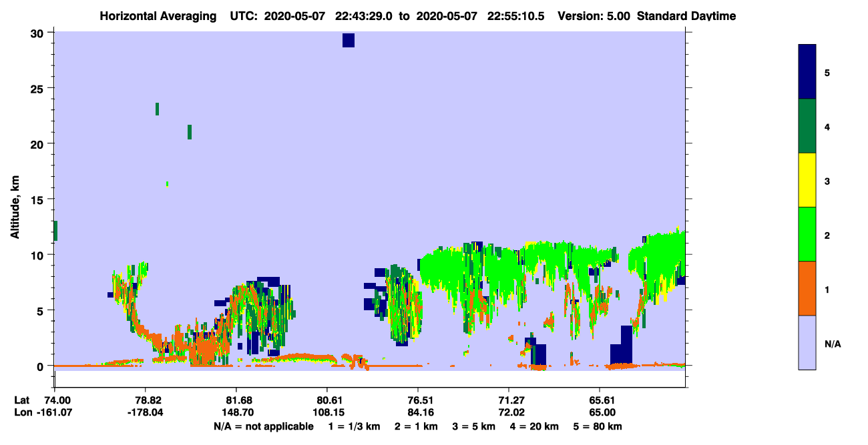This screenshot has height=445, width=868.
Task: Click the lavender N/A colorbar segment
Action: pos(807,342)
